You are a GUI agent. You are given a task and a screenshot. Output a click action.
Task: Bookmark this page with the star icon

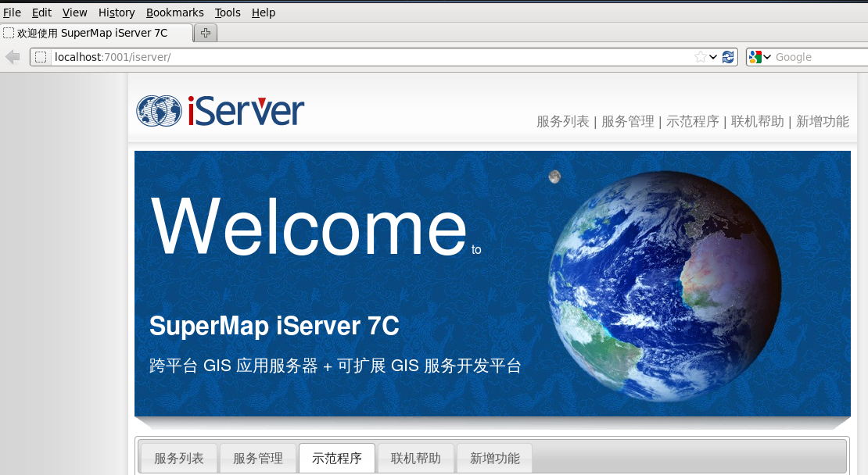point(701,57)
